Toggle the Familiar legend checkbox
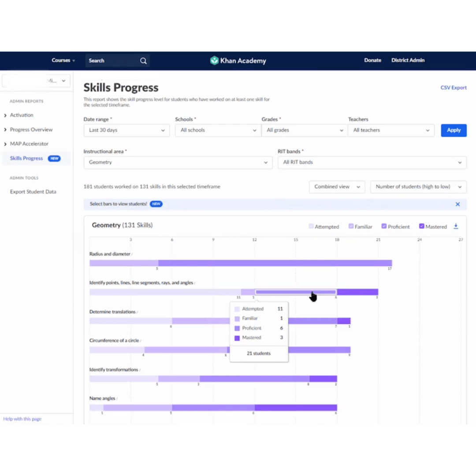 [351, 226]
